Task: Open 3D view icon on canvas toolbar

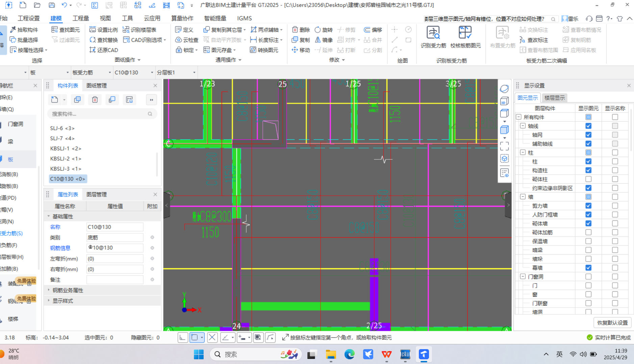Action: tap(504, 101)
